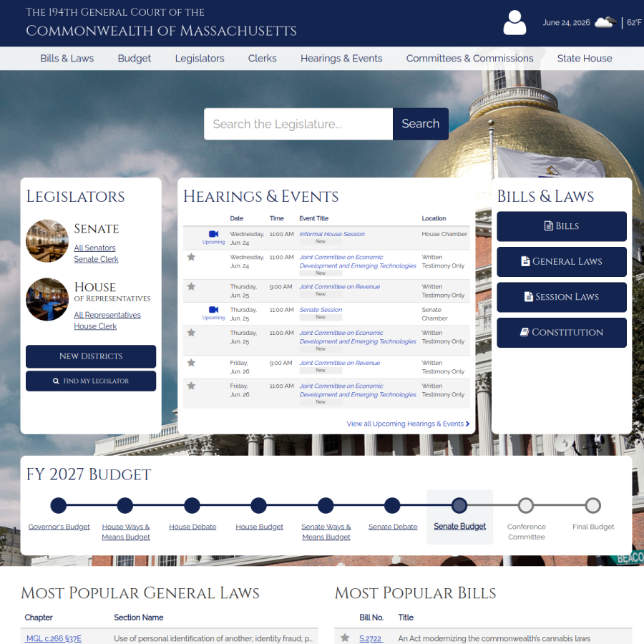
Task: Click video camera icon for Senate Session
Action: [213, 309]
